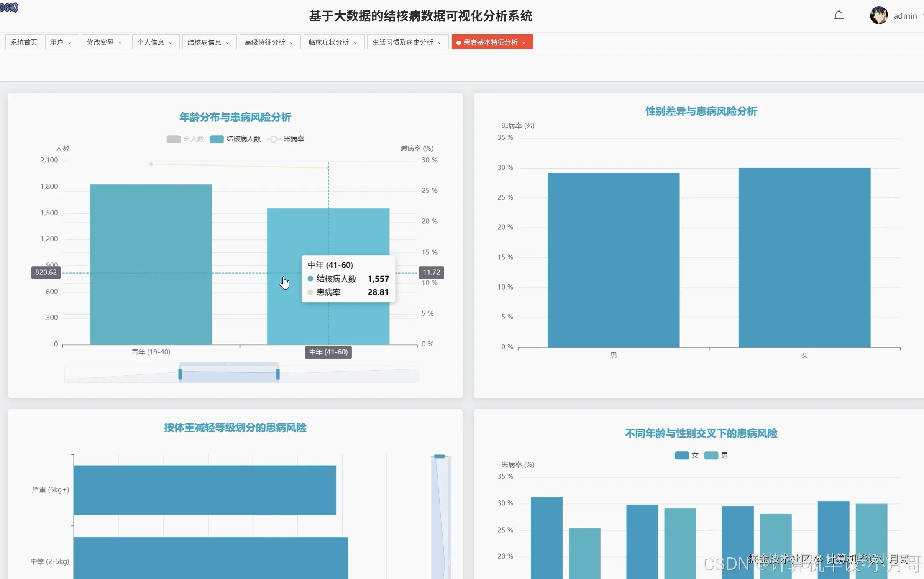Switch to the 系统首页 tab
924x579 pixels.
(24, 42)
